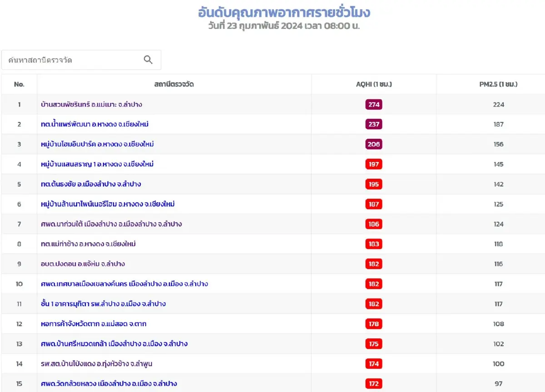Open station ศพด.เทศบาลเมืองเขลางค์นคร
Screen dimensions: 545x392
tap(124, 284)
